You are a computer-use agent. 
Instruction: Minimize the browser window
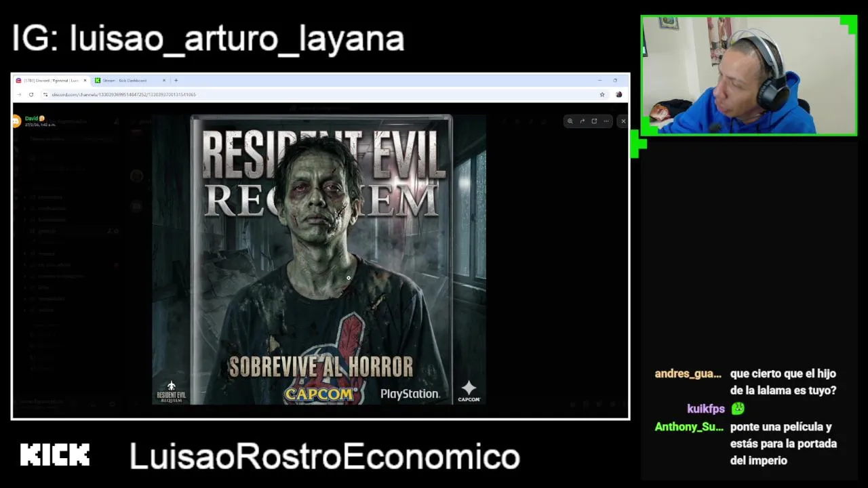tap(599, 80)
